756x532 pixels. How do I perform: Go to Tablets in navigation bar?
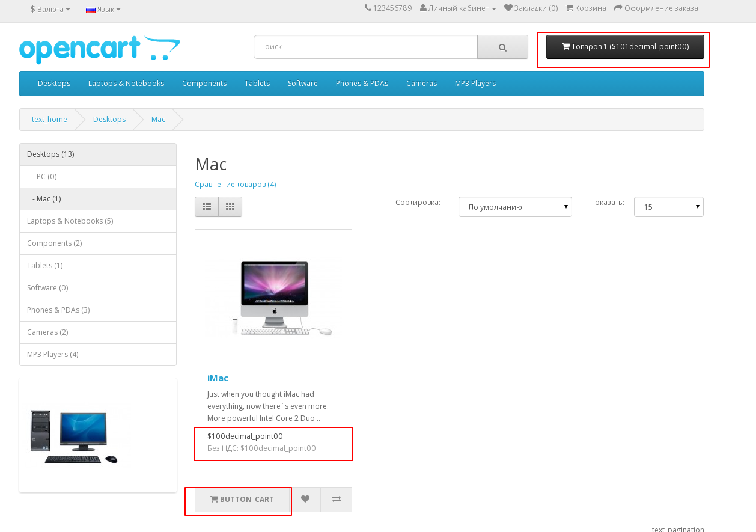(257, 84)
